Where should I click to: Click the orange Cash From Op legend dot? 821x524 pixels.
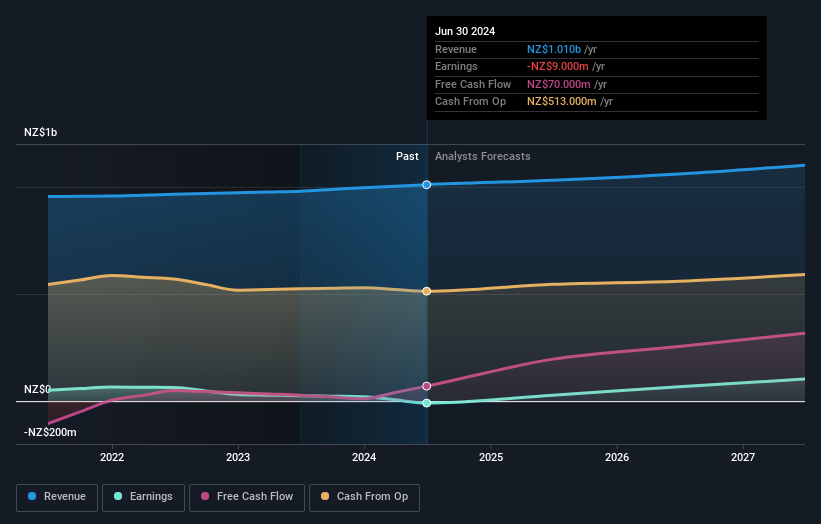tap(325, 496)
